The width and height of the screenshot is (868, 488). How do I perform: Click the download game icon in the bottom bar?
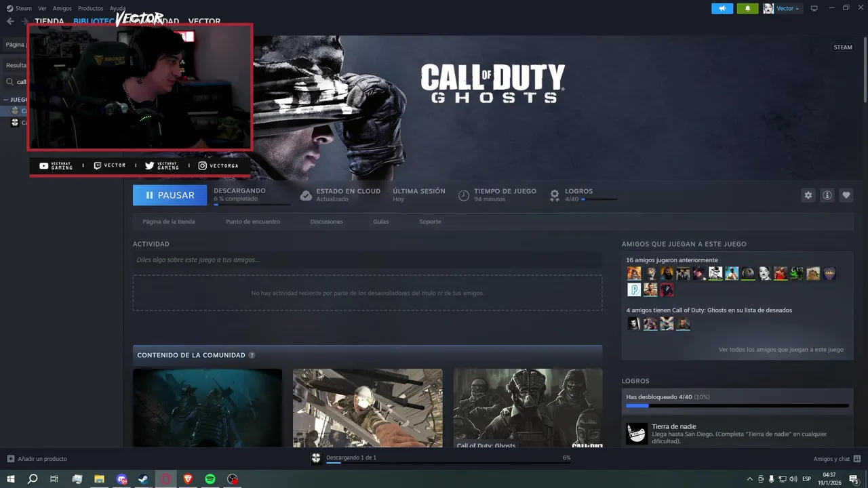pos(316,459)
